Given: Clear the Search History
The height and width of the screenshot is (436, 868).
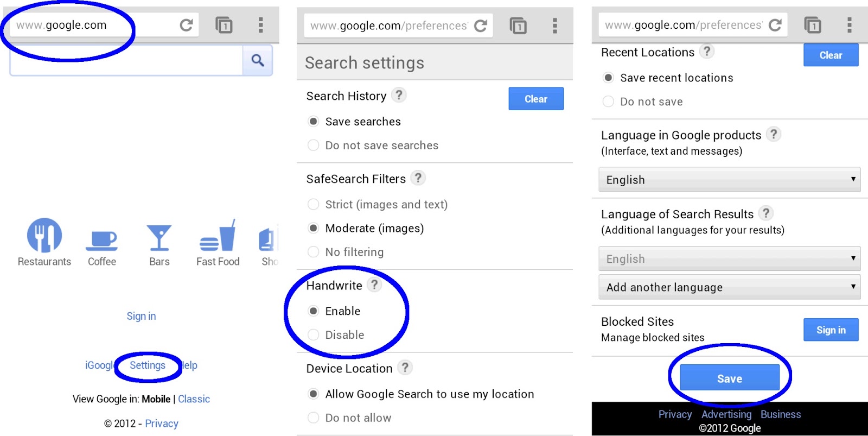Looking at the screenshot, I should point(535,99).
